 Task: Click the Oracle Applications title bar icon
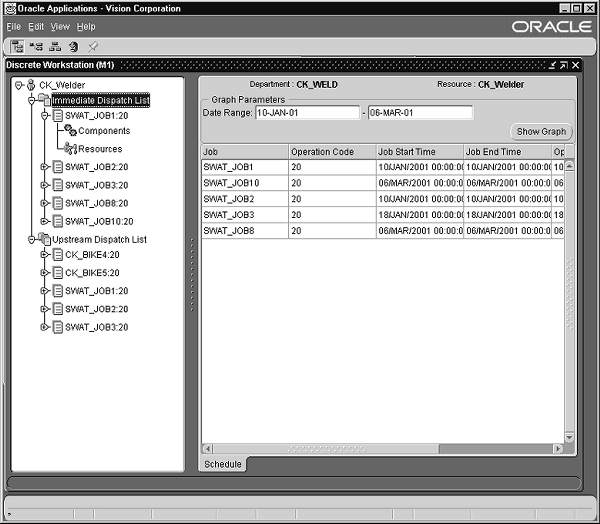click(x=10, y=8)
